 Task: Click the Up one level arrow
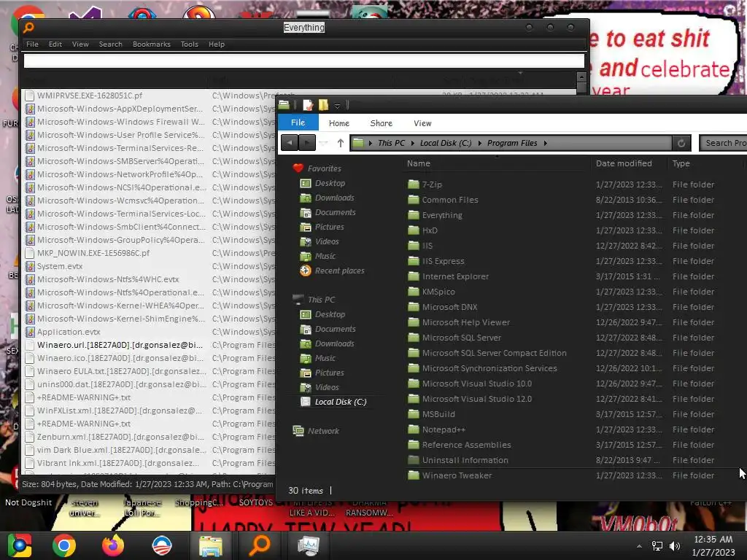pyautogui.click(x=340, y=143)
